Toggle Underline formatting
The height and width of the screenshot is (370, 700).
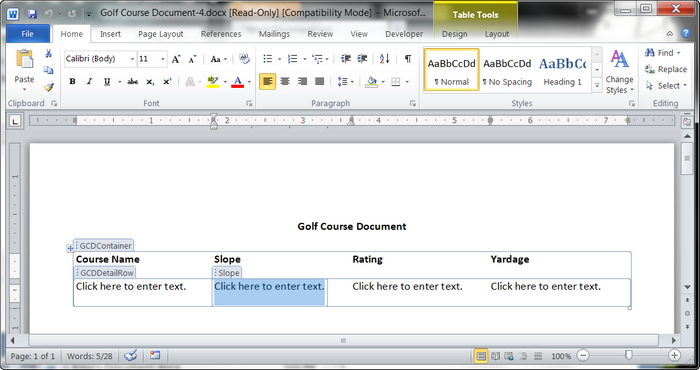[x=107, y=82]
